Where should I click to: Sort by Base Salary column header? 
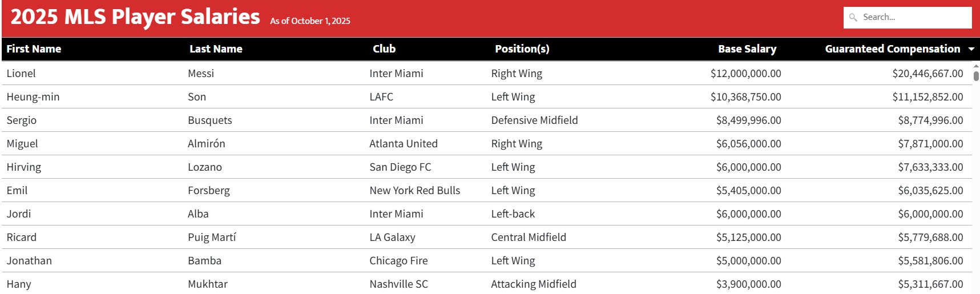pos(747,49)
